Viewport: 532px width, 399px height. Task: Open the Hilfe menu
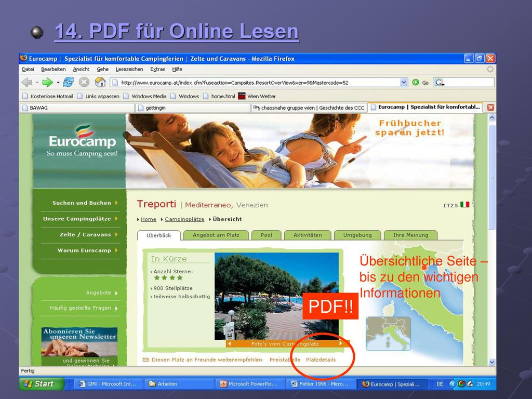point(177,69)
